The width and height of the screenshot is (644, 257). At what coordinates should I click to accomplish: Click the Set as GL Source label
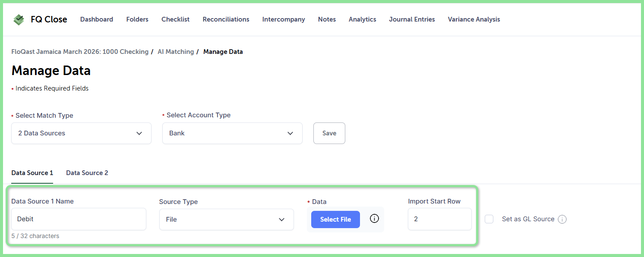click(x=528, y=219)
